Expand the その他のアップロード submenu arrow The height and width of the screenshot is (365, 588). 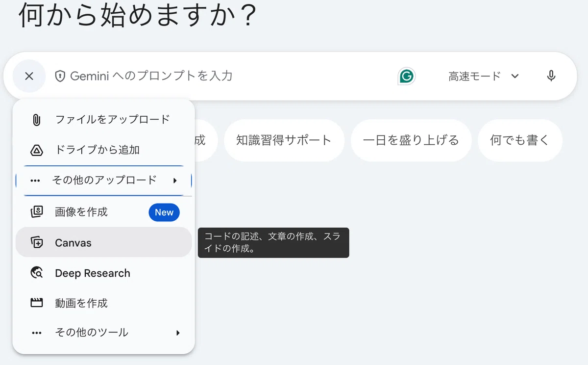[175, 181]
